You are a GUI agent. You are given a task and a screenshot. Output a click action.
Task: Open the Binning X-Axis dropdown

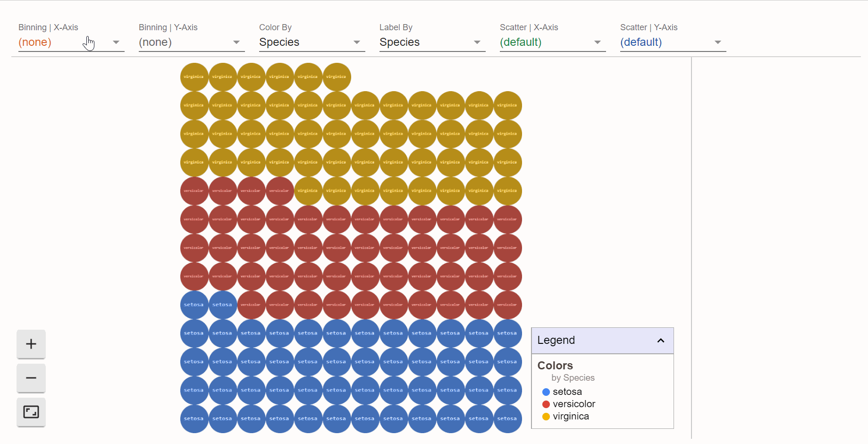point(71,42)
